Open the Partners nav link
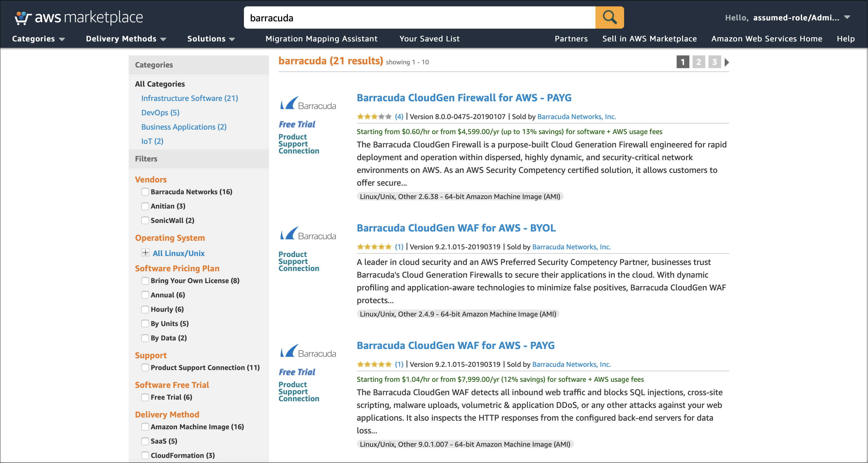 (571, 39)
